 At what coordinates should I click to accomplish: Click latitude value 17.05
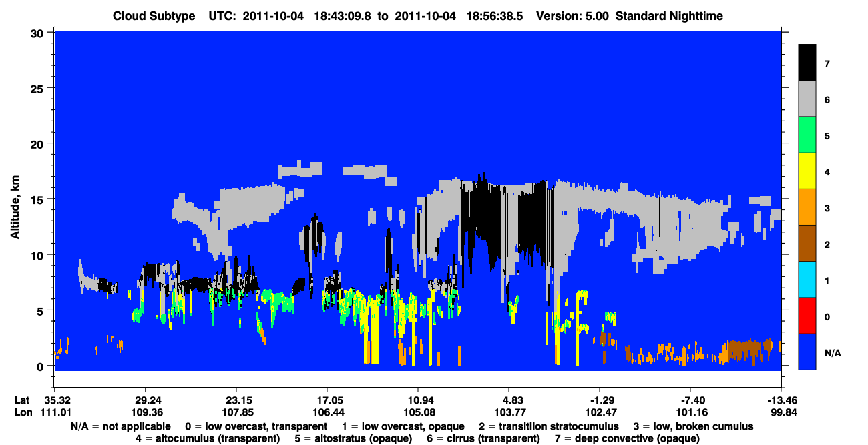[x=327, y=400]
